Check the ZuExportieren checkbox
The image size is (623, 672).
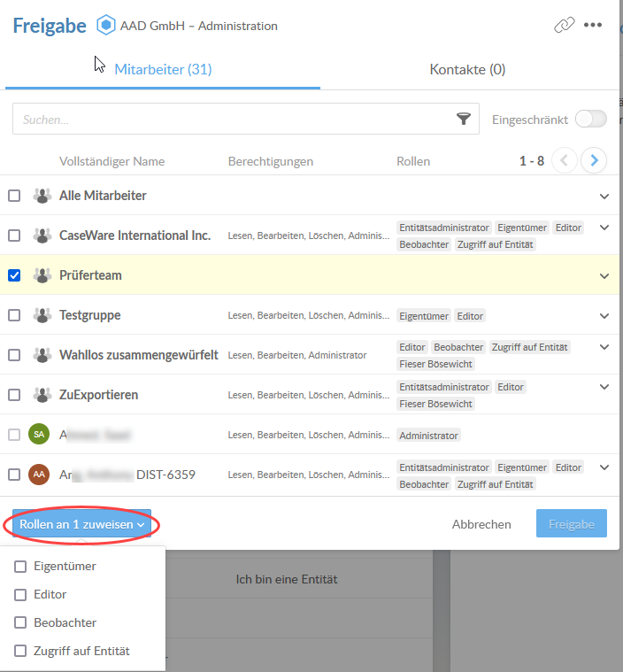pos(14,395)
